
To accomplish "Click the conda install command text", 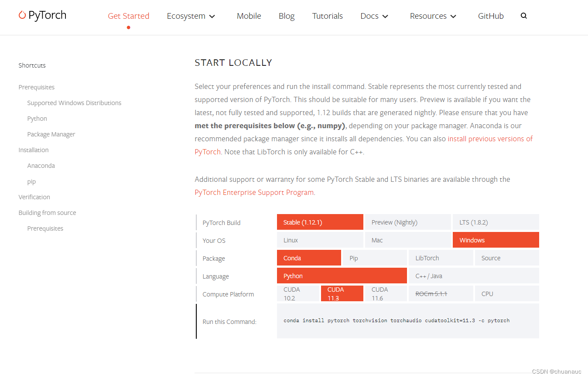I will (x=396, y=320).
